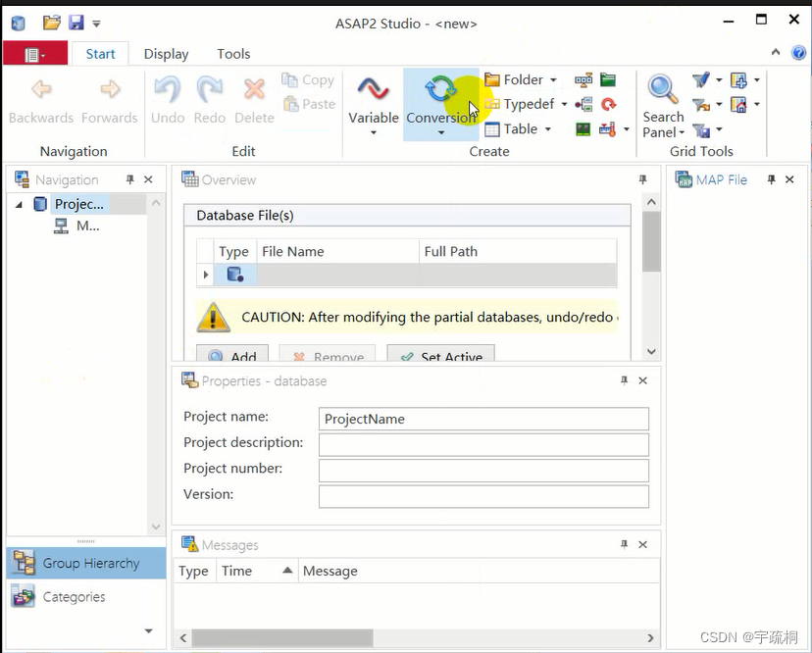Click the Add database button

click(x=232, y=355)
